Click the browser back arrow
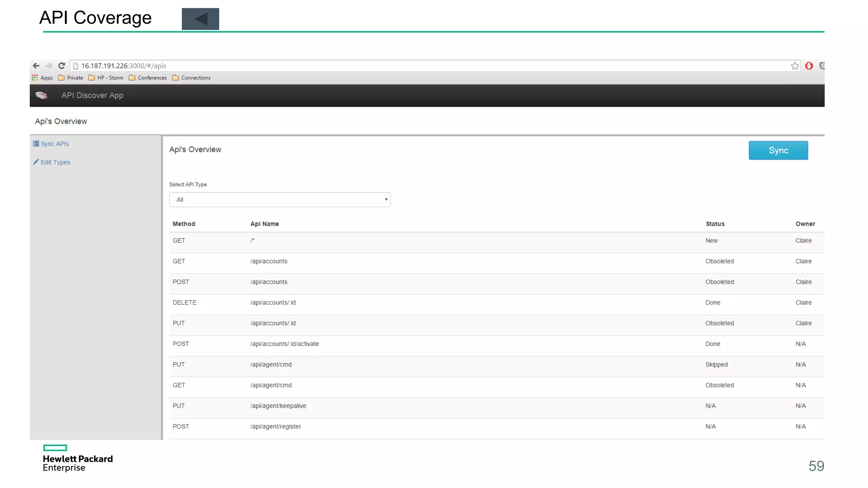 (36, 66)
